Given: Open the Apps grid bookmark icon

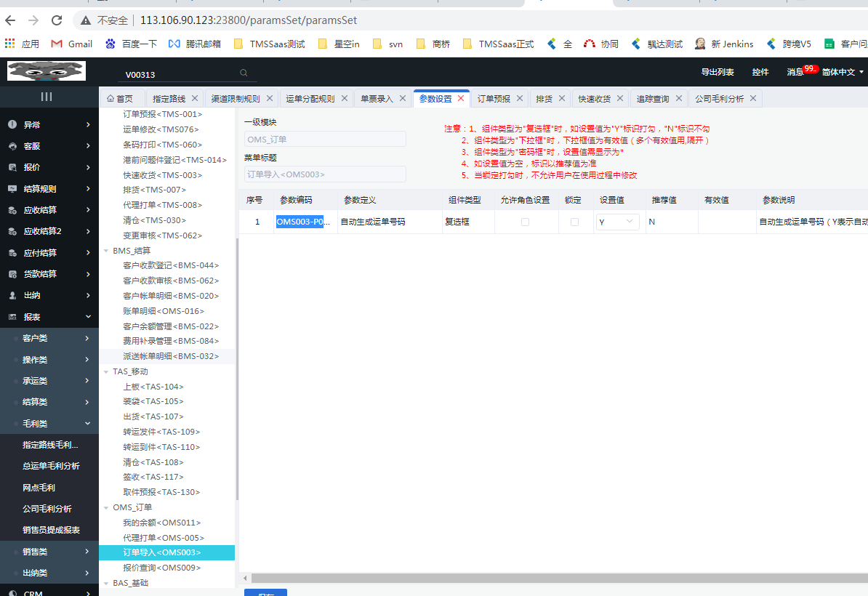Looking at the screenshot, I should [10, 44].
